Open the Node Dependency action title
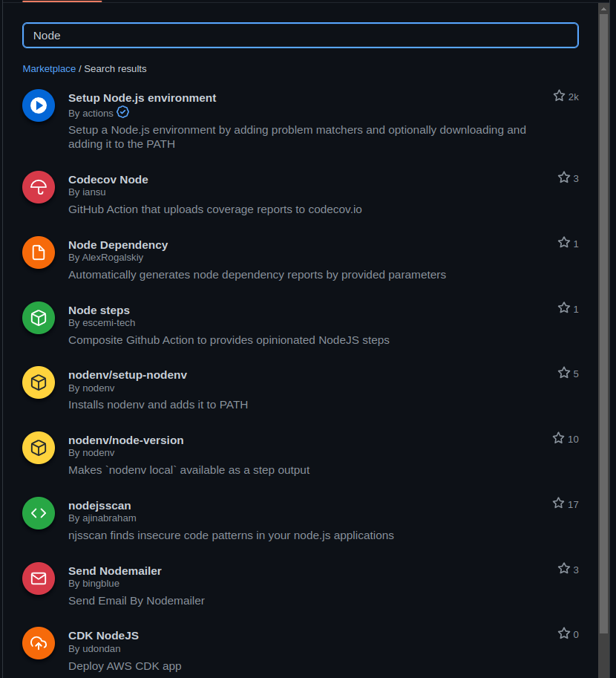 118,245
